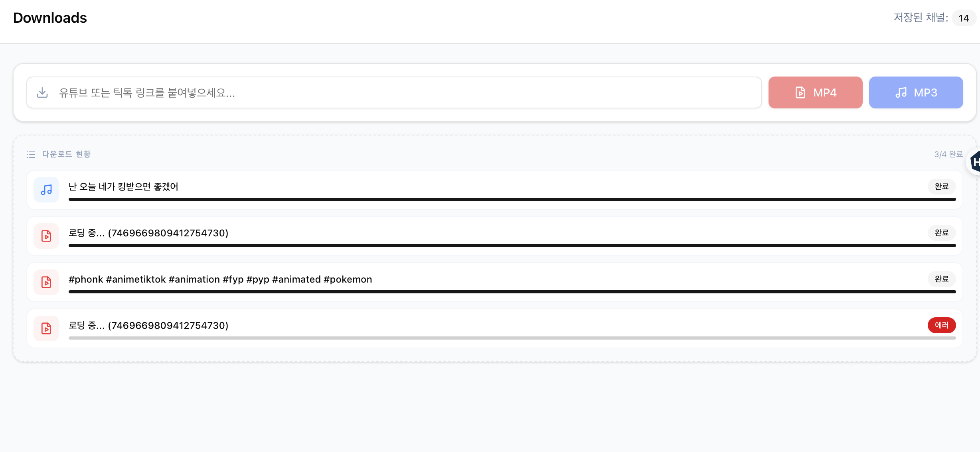The width and height of the screenshot is (980, 452).
Task: Click the video file icon on the second download row
Action: tap(46, 236)
